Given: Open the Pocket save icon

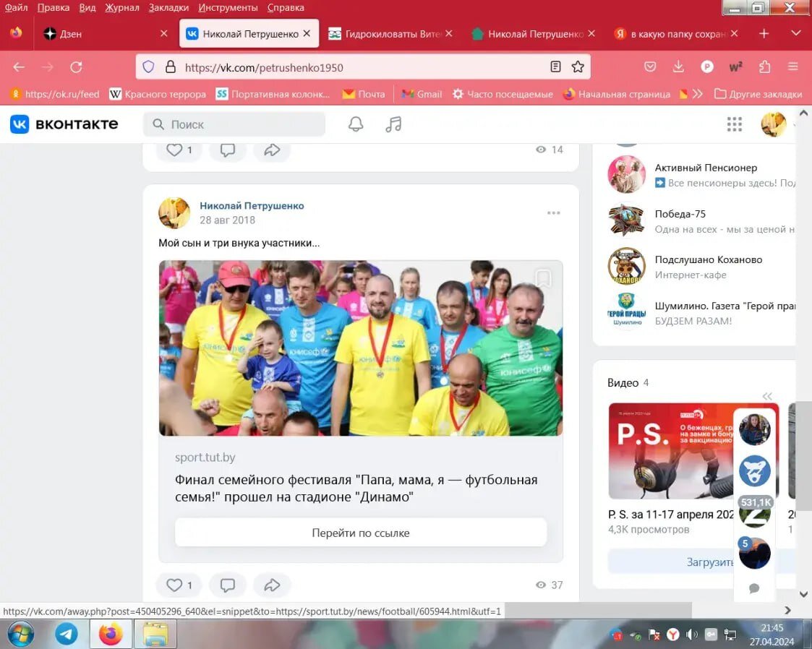Looking at the screenshot, I should pos(650,66).
